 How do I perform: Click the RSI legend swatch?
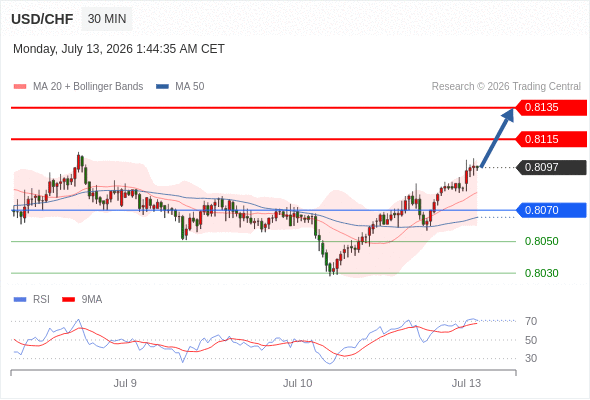click(20, 300)
